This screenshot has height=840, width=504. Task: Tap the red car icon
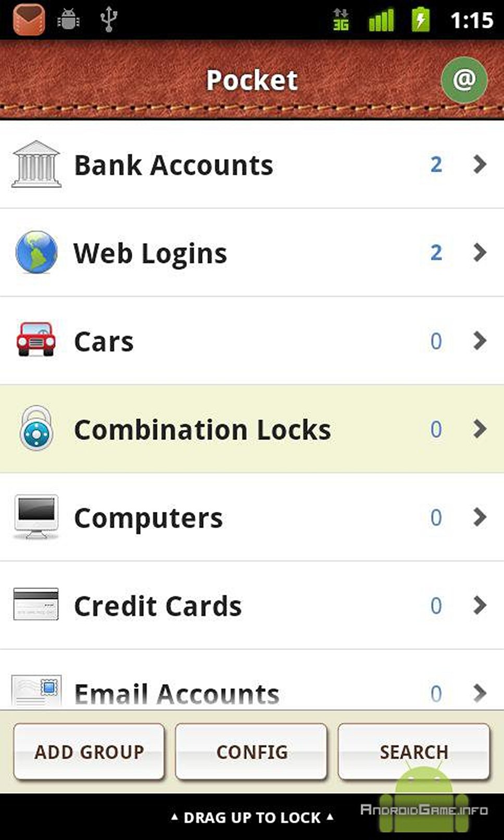click(x=36, y=340)
